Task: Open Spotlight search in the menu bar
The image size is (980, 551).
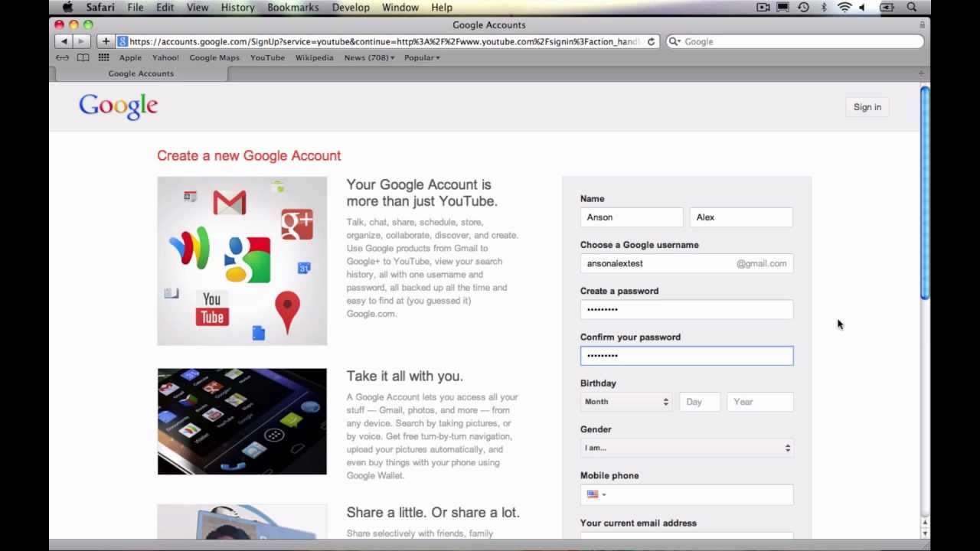Action: (x=912, y=7)
